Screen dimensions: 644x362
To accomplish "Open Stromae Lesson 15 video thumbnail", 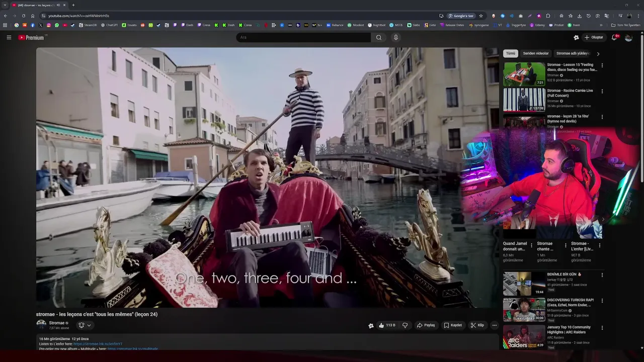I will click(524, 74).
